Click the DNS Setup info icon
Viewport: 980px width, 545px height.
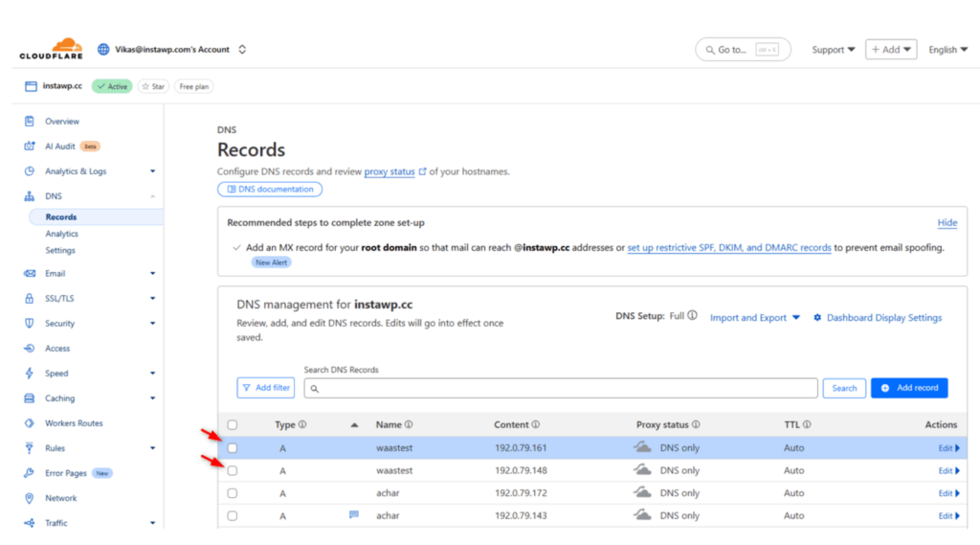click(693, 316)
